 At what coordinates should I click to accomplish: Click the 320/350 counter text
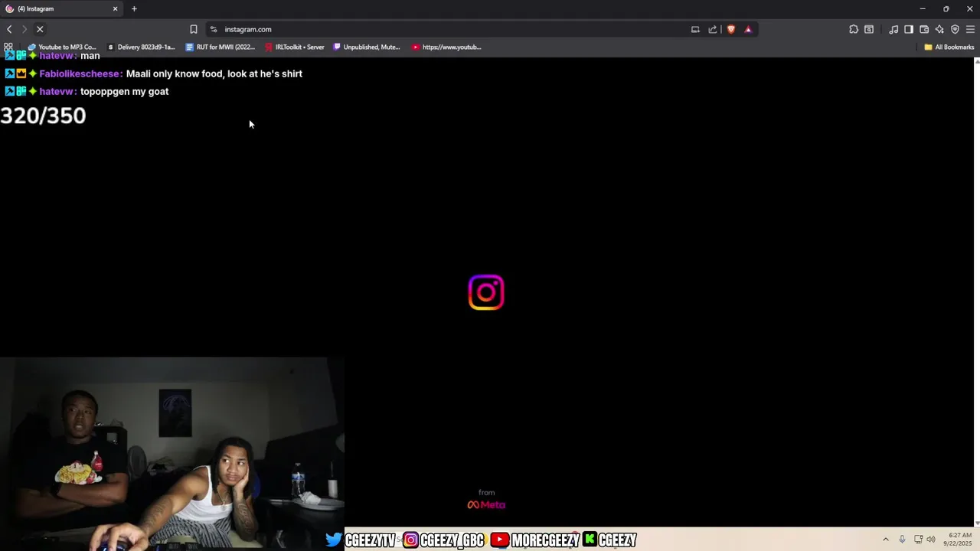click(x=43, y=116)
